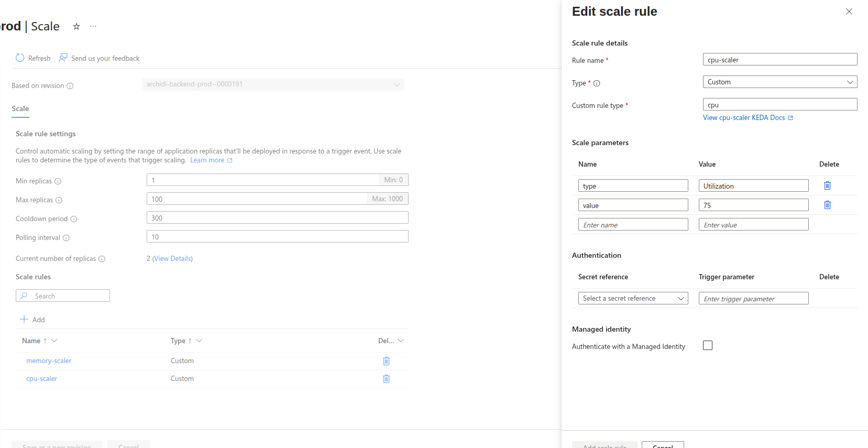The width and height of the screenshot is (868, 448).
Task: Click the info icon beside Current number of replicas
Action: pos(102,259)
